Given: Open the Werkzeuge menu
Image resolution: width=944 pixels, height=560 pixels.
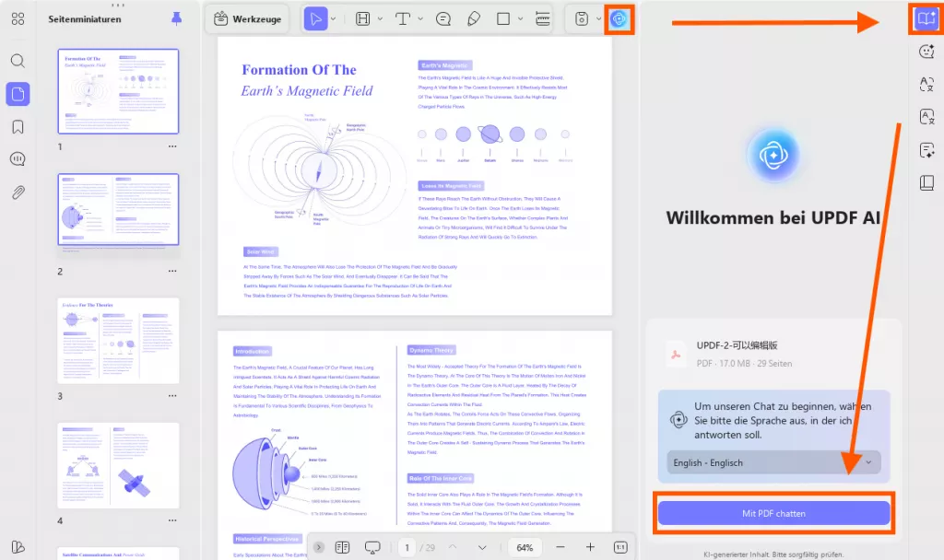Looking at the screenshot, I should (x=247, y=17).
